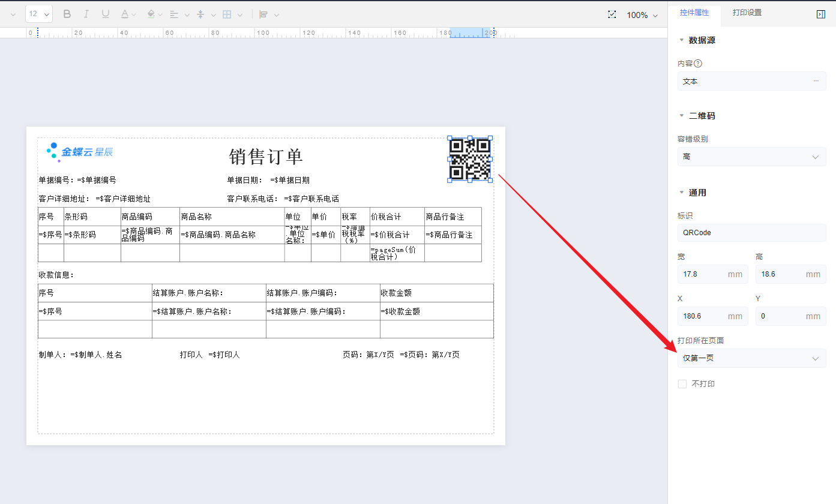The width and height of the screenshot is (836, 504).
Task: Click the help question mark next to 内容
Action: point(698,64)
